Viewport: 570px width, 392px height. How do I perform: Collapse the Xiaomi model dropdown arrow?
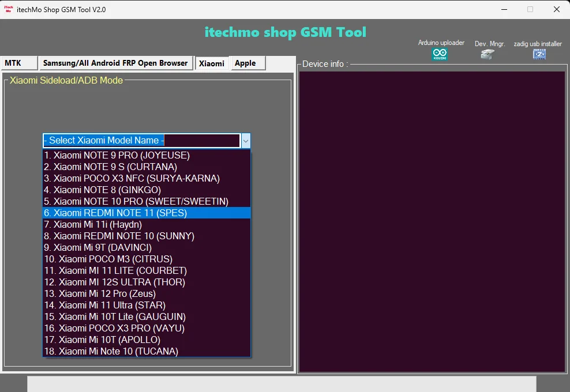point(246,141)
